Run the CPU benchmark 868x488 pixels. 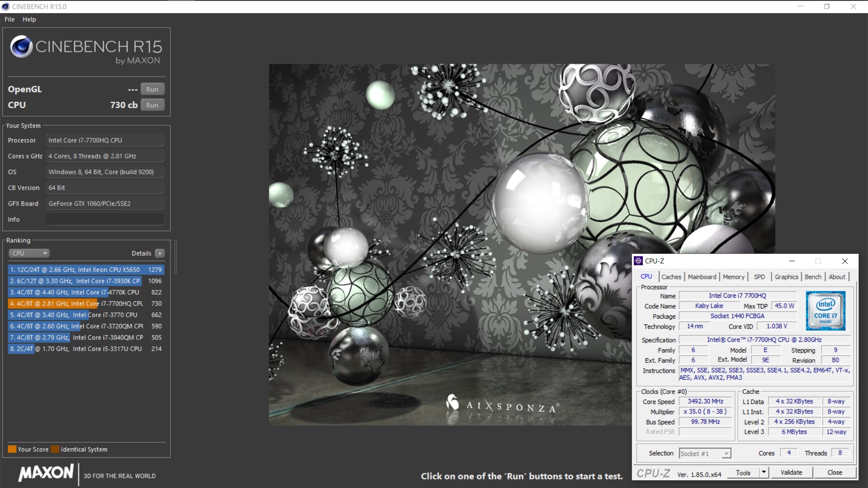tap(152, 105)
